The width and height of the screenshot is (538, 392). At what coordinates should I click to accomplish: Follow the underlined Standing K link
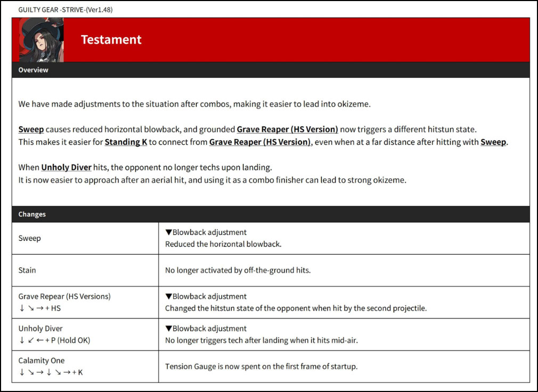(126, 142)
